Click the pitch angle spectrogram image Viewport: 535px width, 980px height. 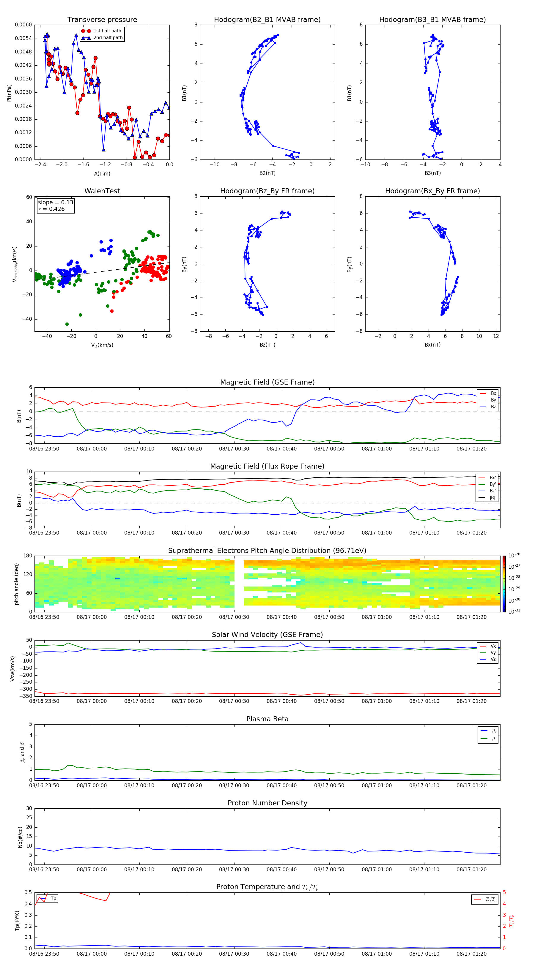pyautogui.click(x=267, y=584)
